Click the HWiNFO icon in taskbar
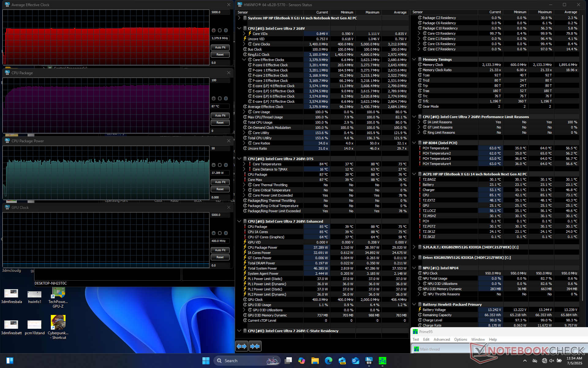The image size is (588, 368). point(369,361)
